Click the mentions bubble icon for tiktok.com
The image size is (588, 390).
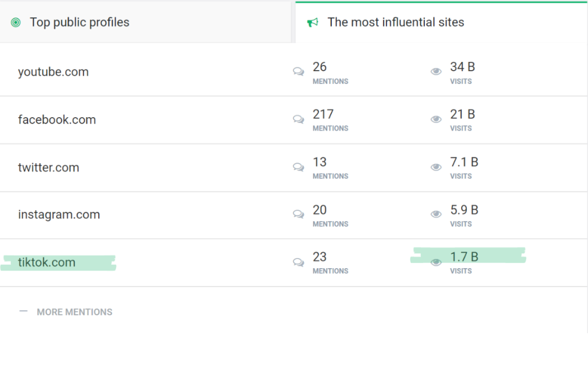299,262
